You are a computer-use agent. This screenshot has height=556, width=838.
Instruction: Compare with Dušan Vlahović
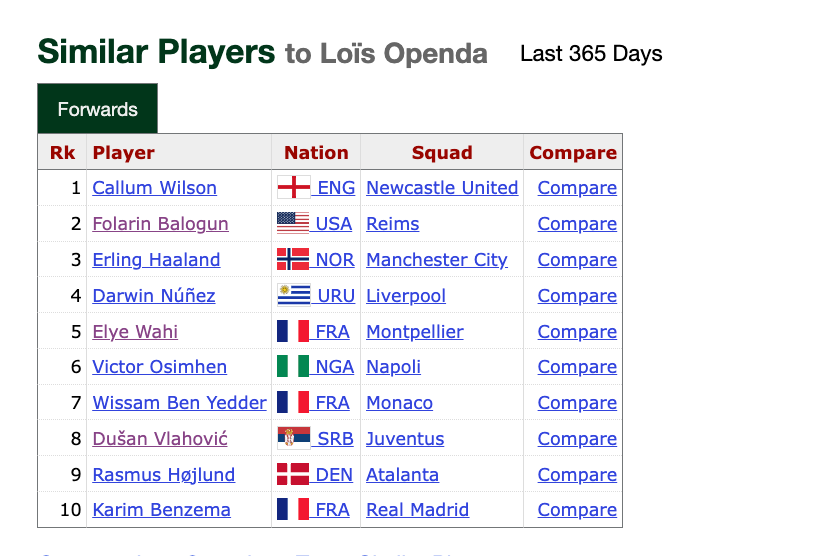pos(577,438)
